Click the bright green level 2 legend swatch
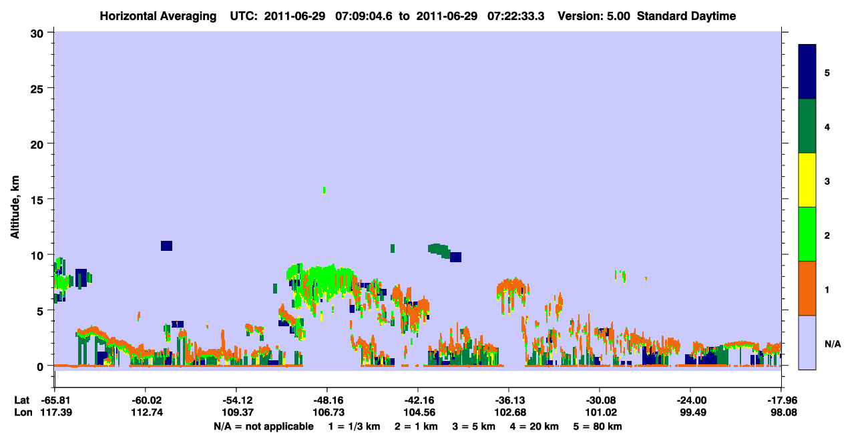Image resolution: width=868 pixels, height=445 pixels. click(x=807, y=234)
